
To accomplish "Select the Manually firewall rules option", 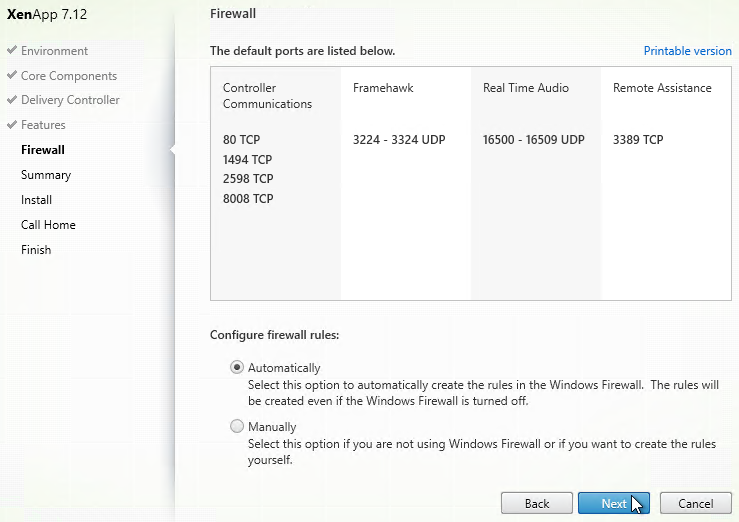I will point(237,426).
